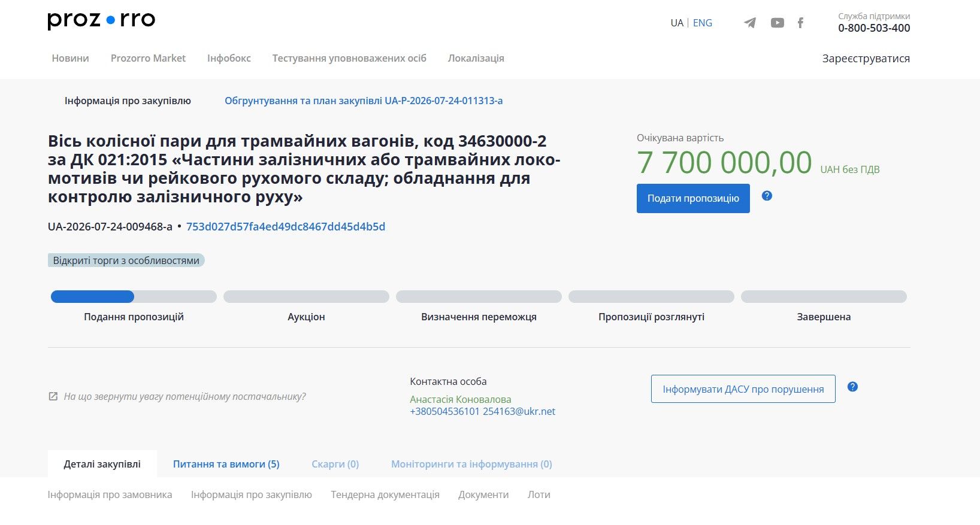The height and width of the screenshot is (525, 980).
Task: Click the Аукціон stage progress bar
Action: 306,296
